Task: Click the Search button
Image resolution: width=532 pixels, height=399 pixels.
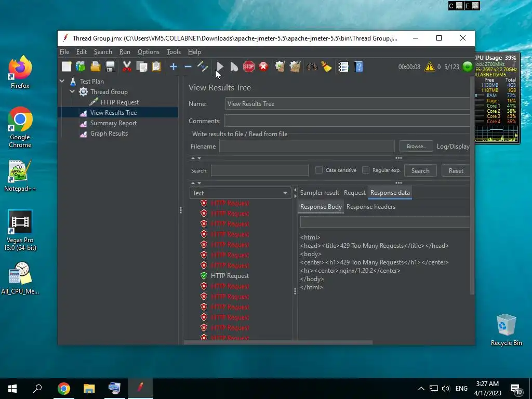Action: pyautogui.click(x=420, y=170)
